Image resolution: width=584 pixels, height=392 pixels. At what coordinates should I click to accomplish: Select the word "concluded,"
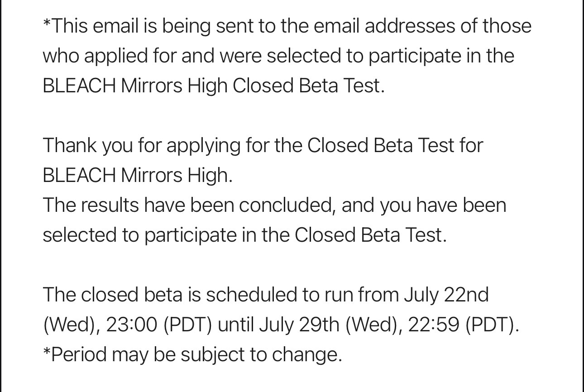287,206
